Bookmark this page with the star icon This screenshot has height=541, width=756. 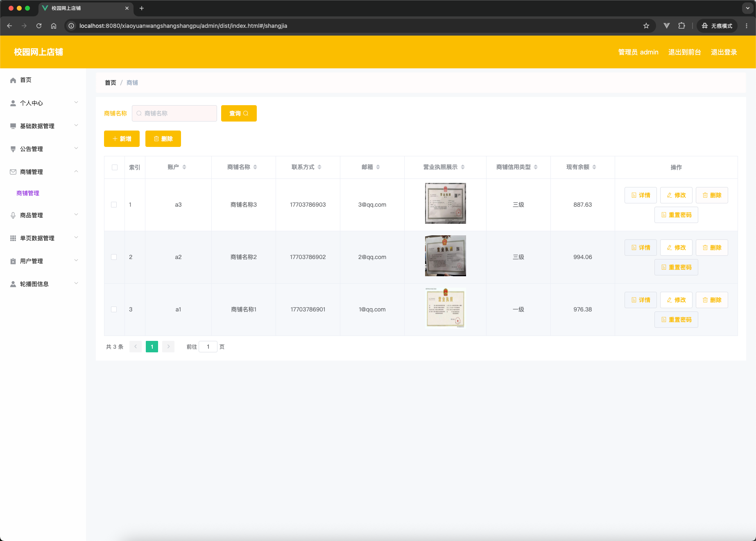[x=646, y=26]
